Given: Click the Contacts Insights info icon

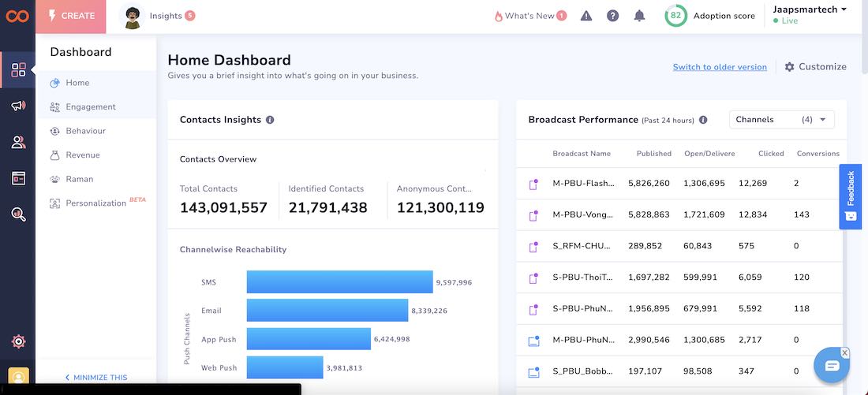Looking at the screenshot, I should (x=270, y=120).
